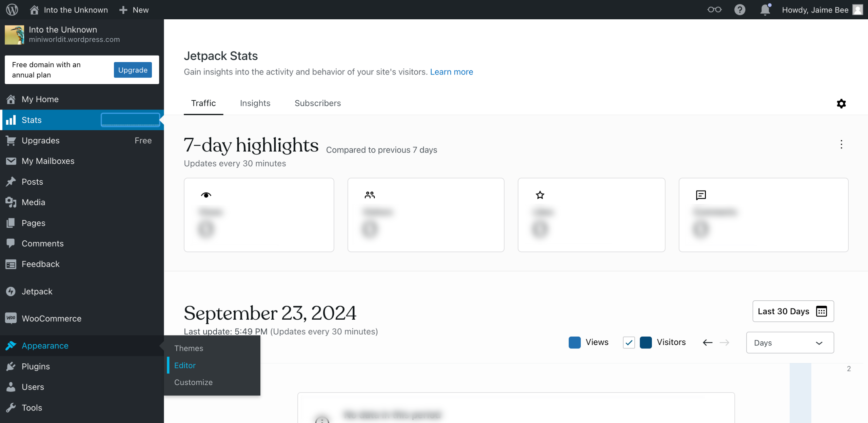
Task: Click the site thumbnail in the sidebar
Action: (14, 35)
